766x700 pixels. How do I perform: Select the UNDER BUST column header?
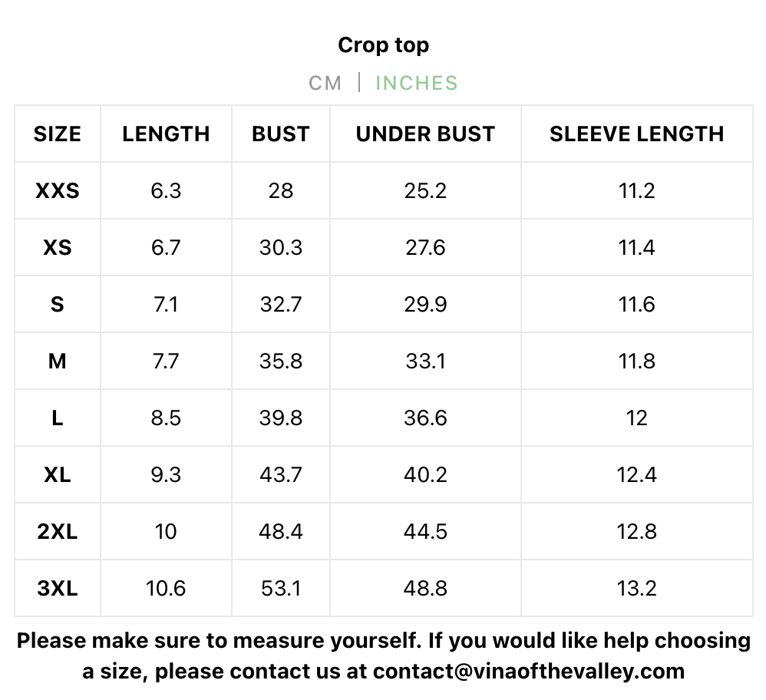(425, 134)
